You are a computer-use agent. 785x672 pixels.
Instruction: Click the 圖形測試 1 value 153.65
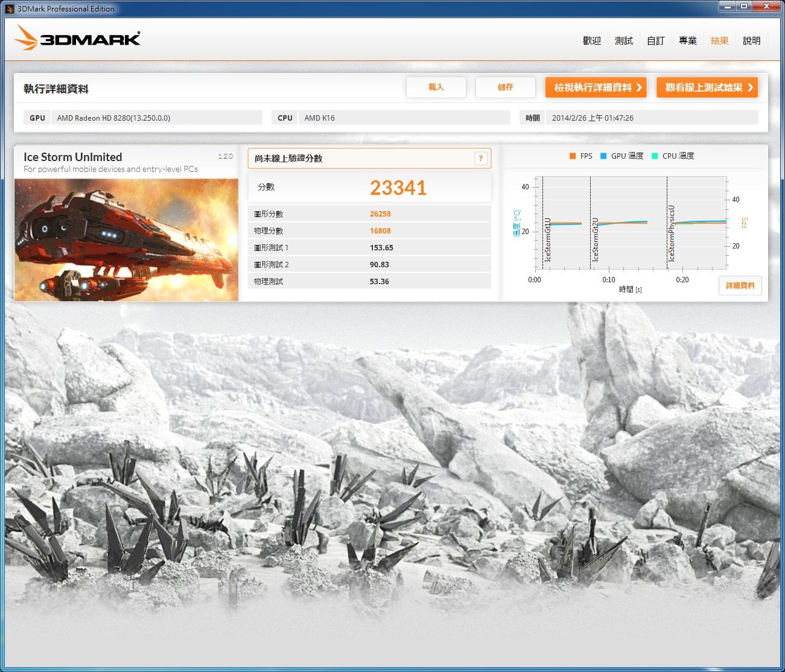click(x=381, y=248)
